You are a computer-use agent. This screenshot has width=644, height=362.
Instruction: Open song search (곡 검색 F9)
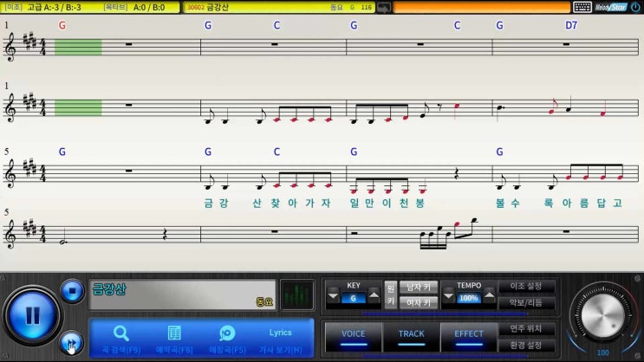coord(121,339)
